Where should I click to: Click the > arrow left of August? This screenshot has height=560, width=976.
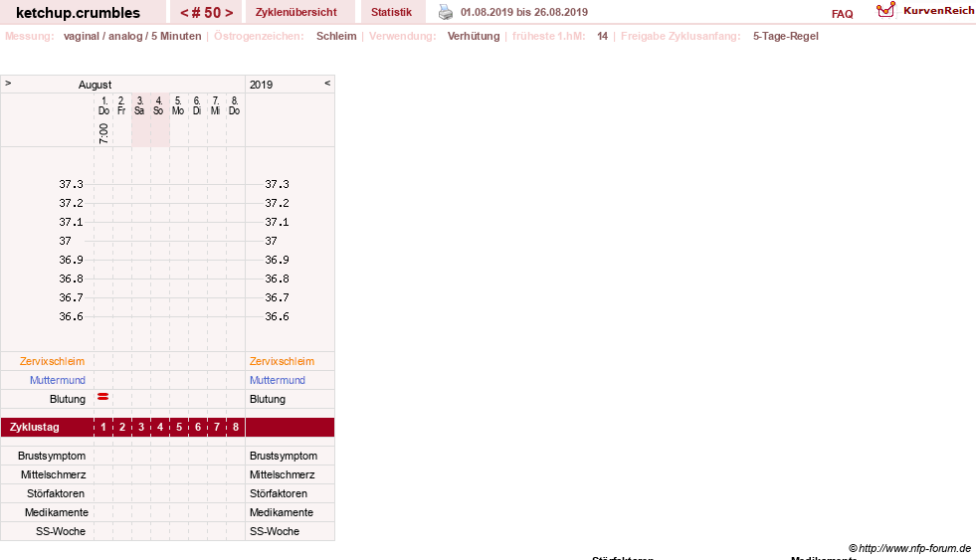[x=8, y=83]
